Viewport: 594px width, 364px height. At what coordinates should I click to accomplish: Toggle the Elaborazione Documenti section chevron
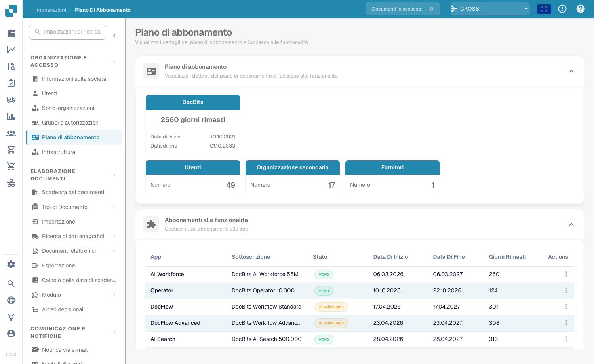click(114, 175)
